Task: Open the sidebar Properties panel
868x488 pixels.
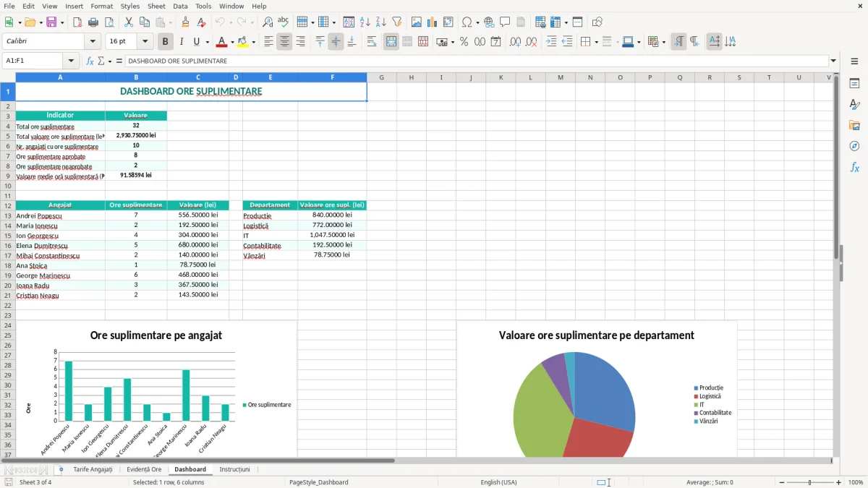Action: pyautogui.click(x=854, y=84)
